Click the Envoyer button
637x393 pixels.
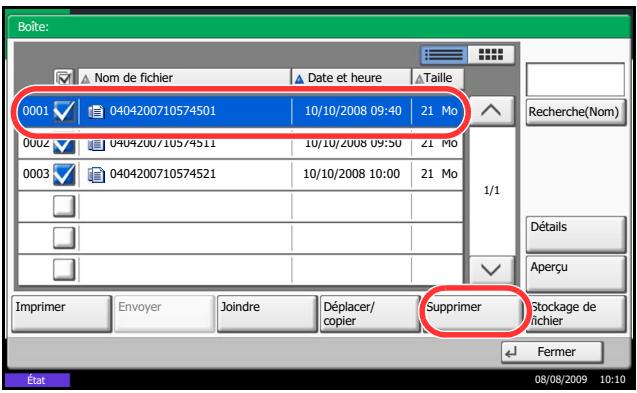coord(164,314)
